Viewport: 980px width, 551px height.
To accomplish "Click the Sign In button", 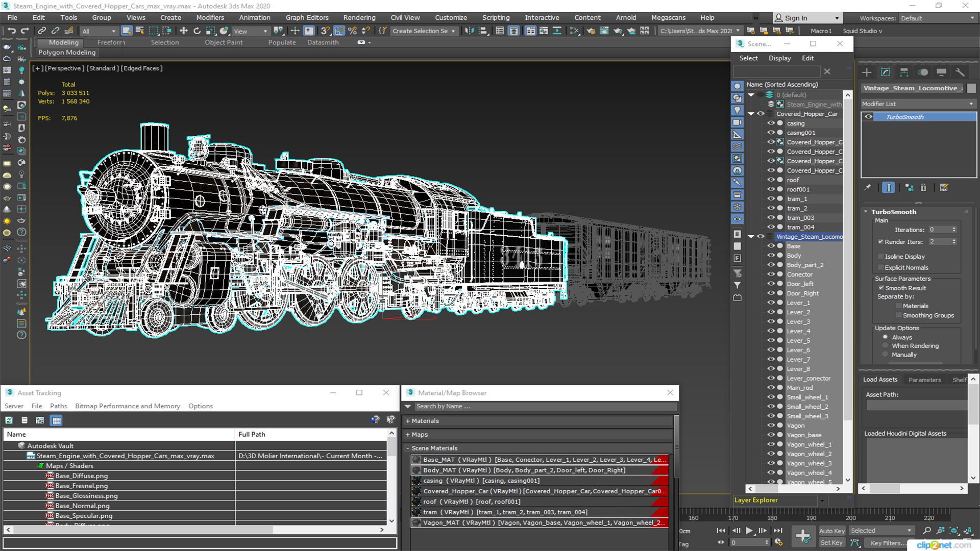I will click(x=807, y=18).
